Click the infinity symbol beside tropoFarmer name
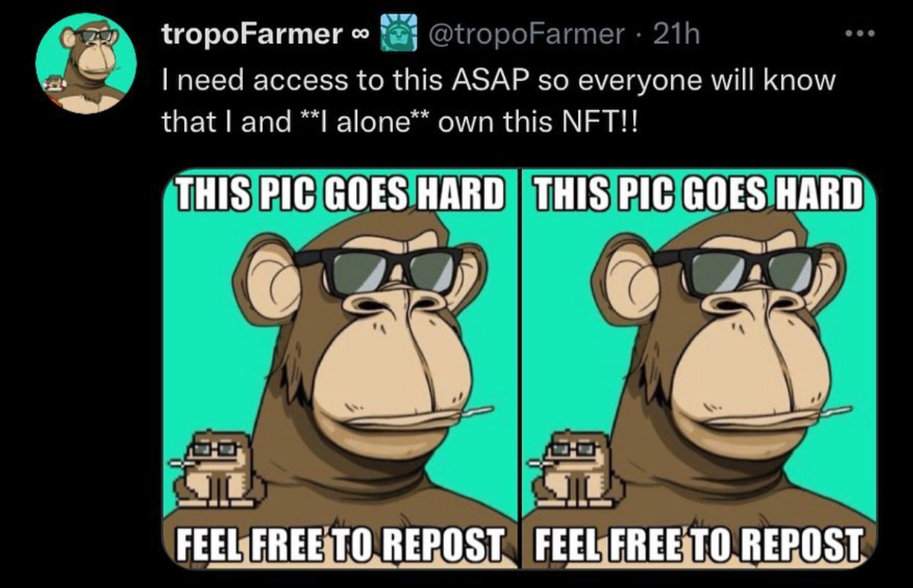Screen dimensions: 913x588 point(360,34)
